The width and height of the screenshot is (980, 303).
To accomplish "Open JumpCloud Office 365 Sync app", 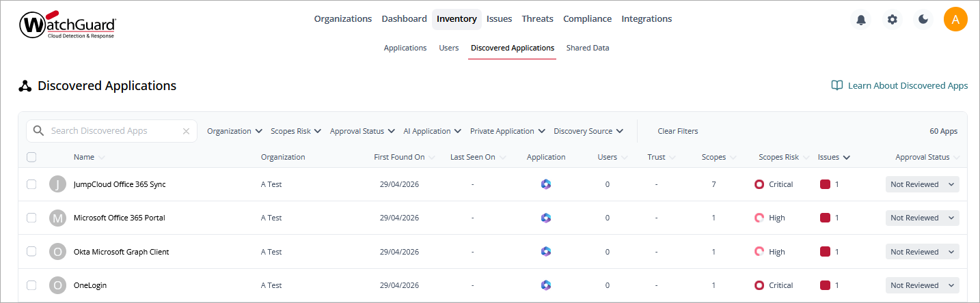I will click(x=120, y=184).
